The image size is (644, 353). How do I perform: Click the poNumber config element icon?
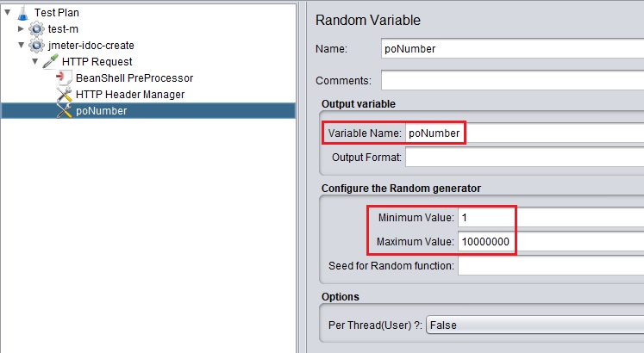click(64, 110)
